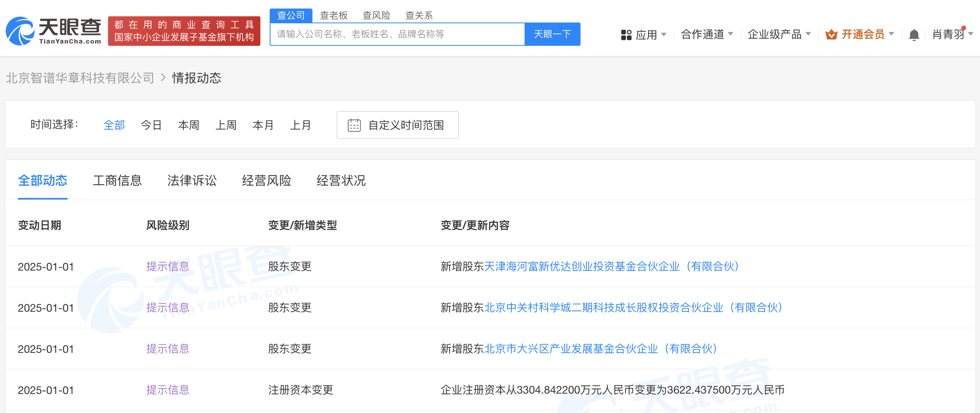
Task: Open 北京市大兴区产业发展基金 shareholder link
Action: click(x=601, y=349)
